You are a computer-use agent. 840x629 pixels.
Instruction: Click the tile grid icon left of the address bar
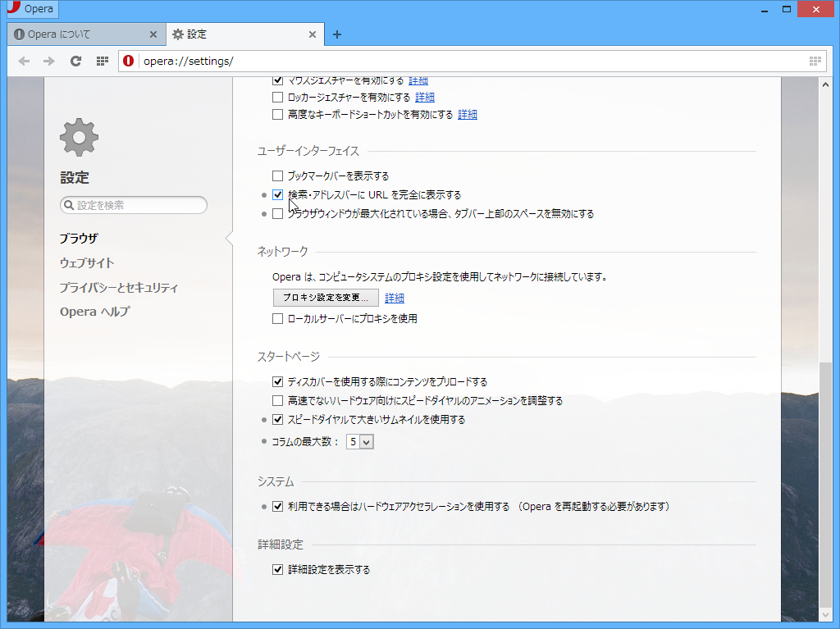[102, 61]
